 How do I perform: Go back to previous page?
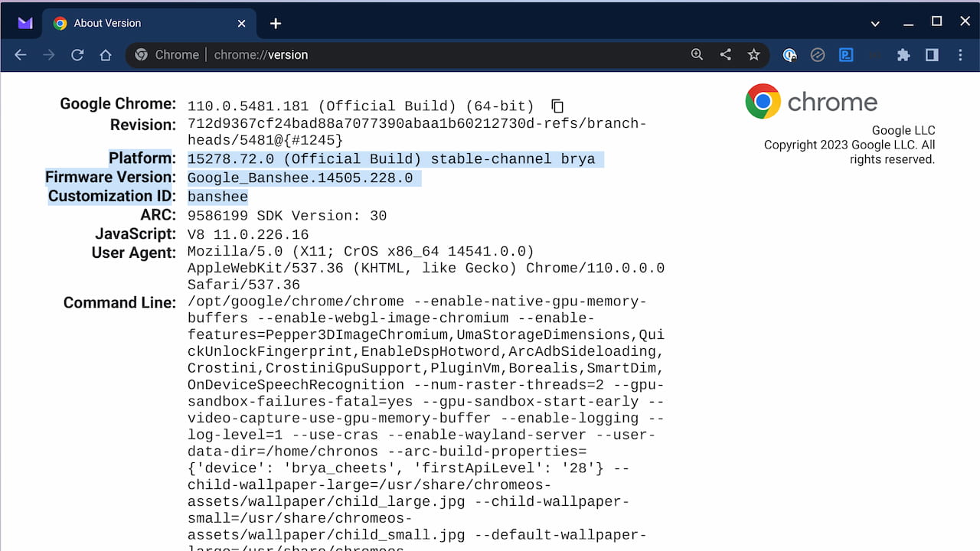click(21, 55)
